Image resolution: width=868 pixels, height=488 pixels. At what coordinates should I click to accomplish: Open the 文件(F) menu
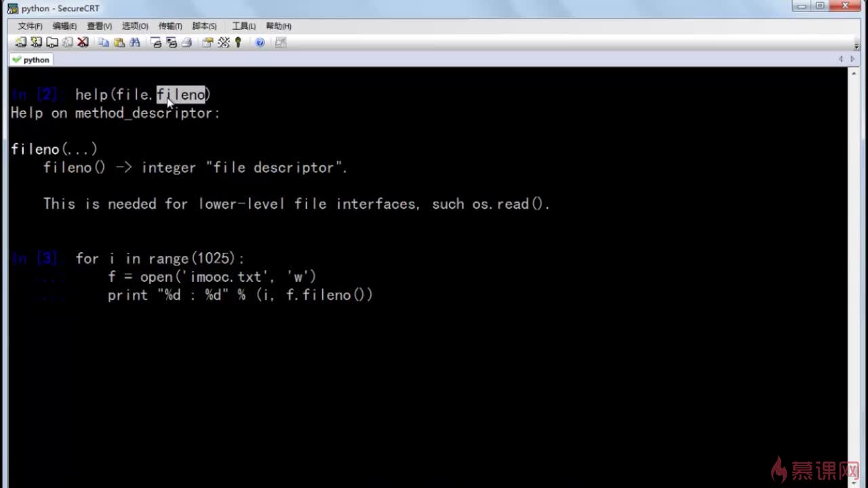pyautogui.click(x=30, y=26)
